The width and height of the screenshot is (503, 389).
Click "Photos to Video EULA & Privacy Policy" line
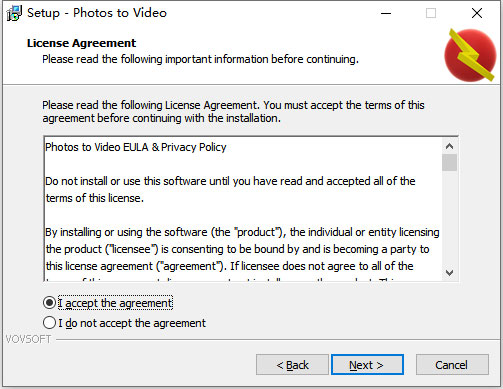click(x=136, y=147)
